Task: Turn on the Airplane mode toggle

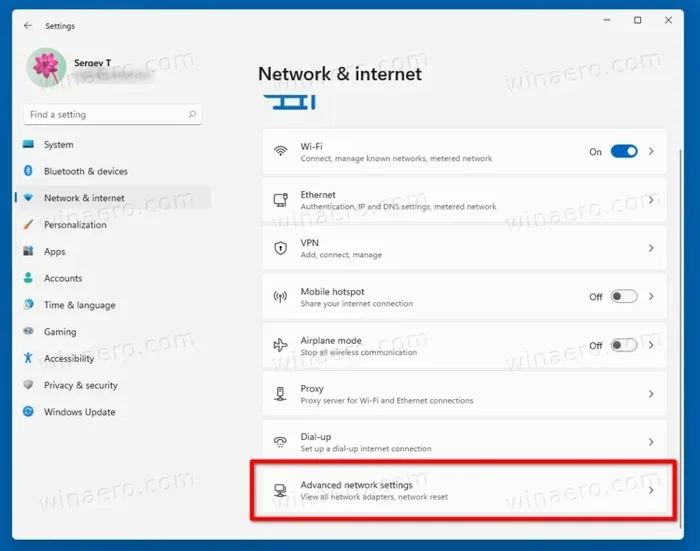Action: click(x=624, y=345)
